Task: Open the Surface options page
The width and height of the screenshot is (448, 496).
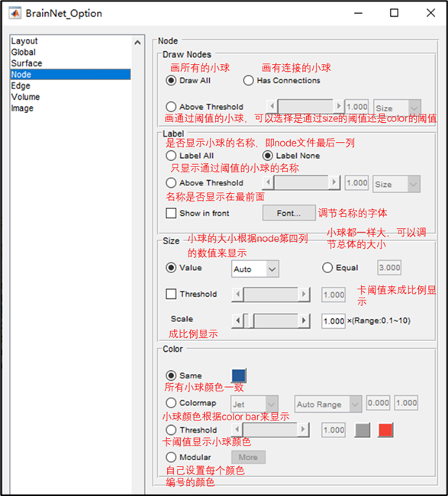Action: pyautogui.click(x=70, y=63)
